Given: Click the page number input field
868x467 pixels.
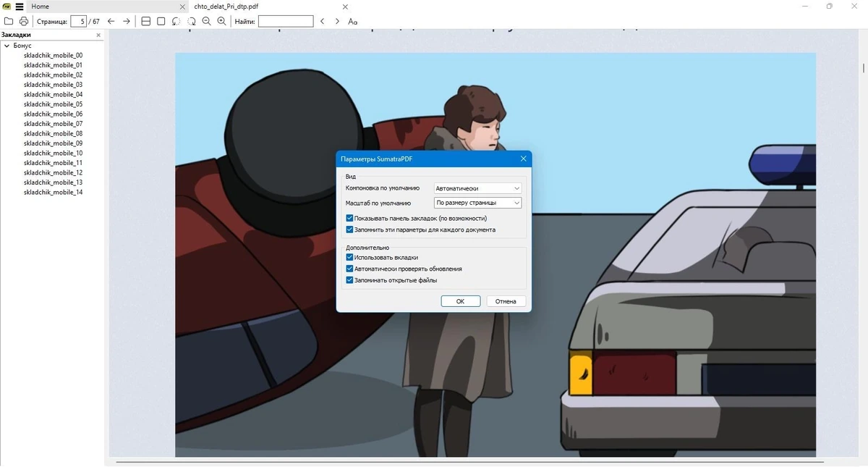Looking at the screenshot, I should [x=78, y=22].
